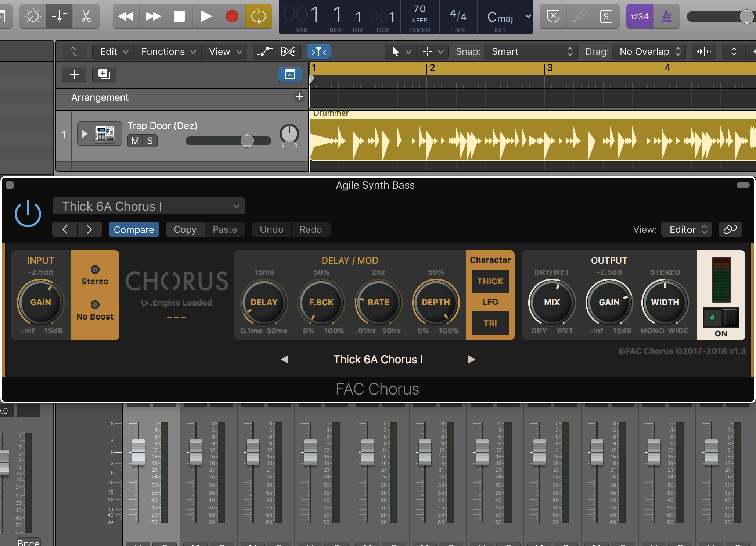Open the crosshair secondary tool dropdown
This screenshot has width=756, height=546.
click(x=433, y=51)
